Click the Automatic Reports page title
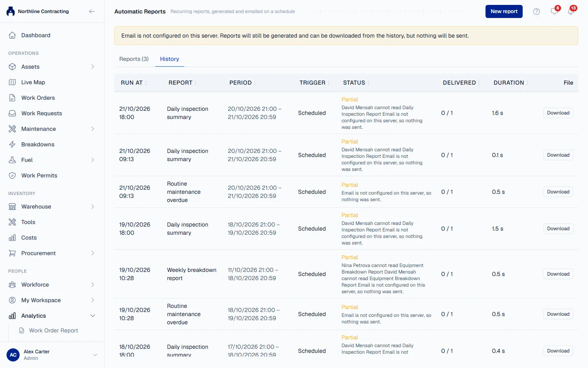 [140, 11]
